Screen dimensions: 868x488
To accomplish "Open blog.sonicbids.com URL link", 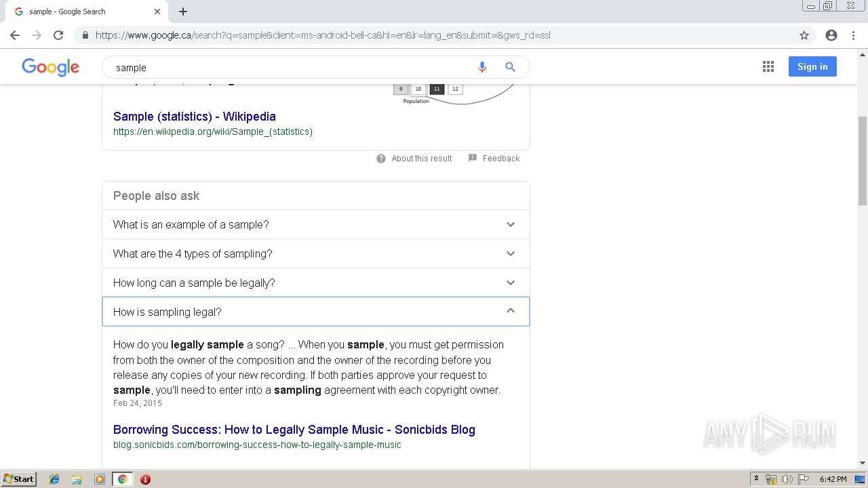I will [257, 445].
